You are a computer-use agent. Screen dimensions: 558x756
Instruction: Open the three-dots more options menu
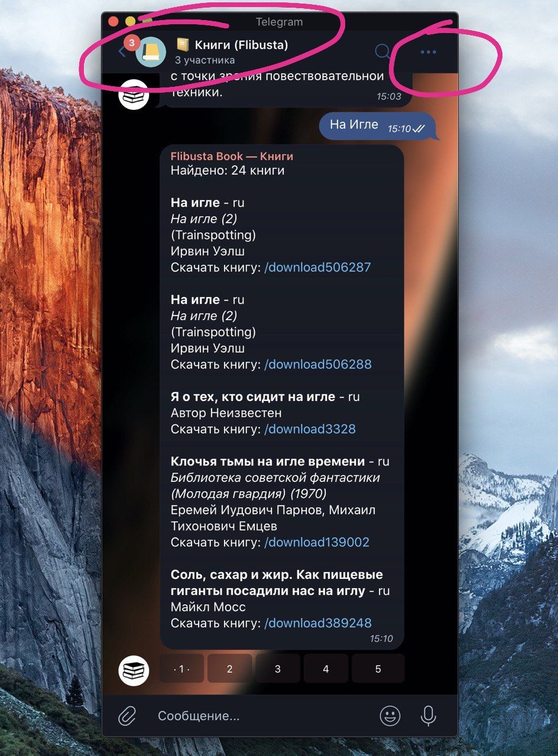click(x=428, y=52)
